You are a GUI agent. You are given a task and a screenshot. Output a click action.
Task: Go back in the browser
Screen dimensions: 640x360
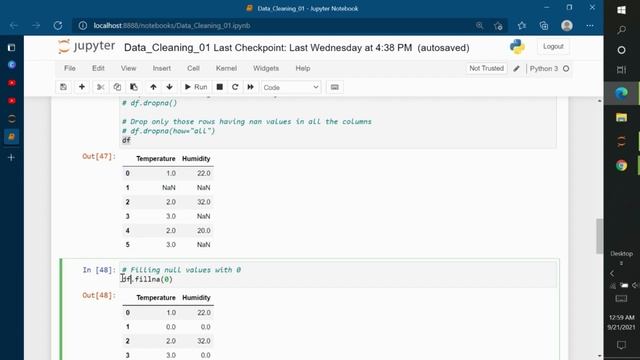coord(14,26)
